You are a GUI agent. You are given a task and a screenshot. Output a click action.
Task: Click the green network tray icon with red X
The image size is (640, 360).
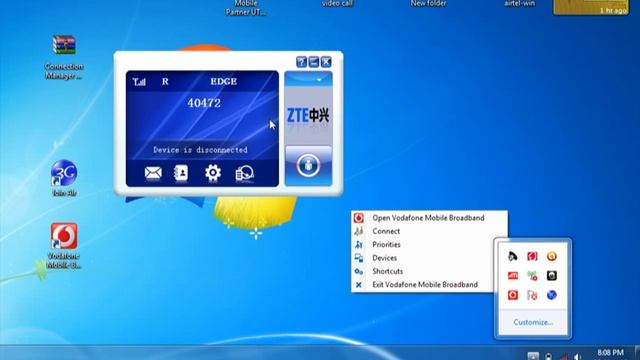point(532,276)
